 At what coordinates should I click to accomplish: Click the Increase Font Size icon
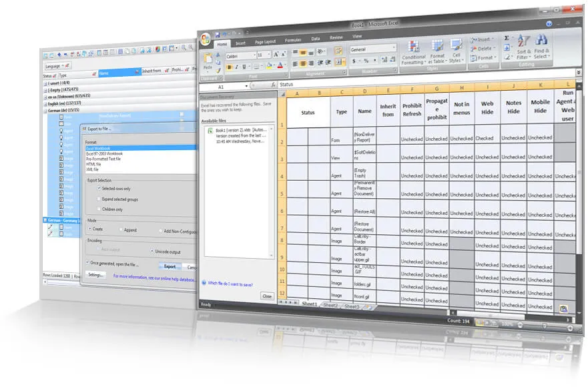click(276, 54)
